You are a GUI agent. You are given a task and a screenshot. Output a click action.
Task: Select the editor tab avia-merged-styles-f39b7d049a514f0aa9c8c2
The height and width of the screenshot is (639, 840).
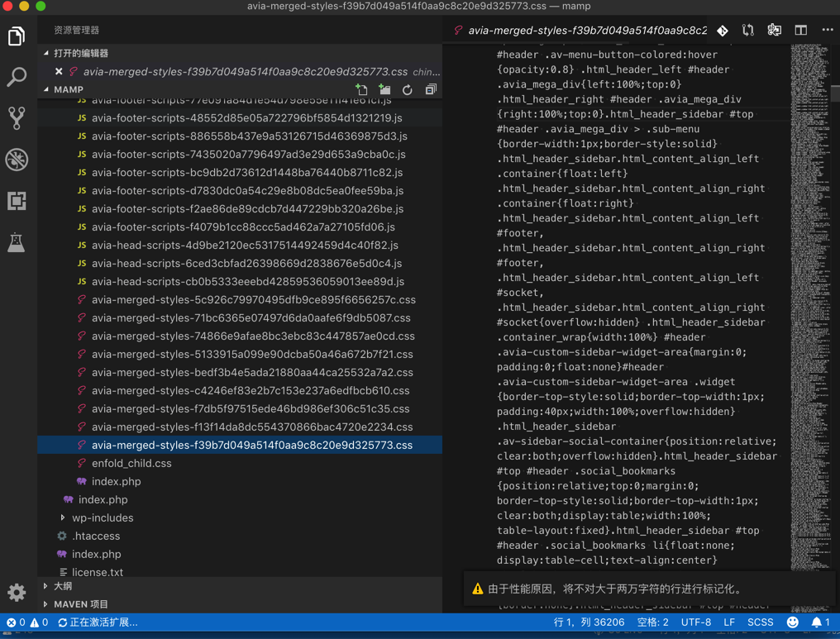580,31
